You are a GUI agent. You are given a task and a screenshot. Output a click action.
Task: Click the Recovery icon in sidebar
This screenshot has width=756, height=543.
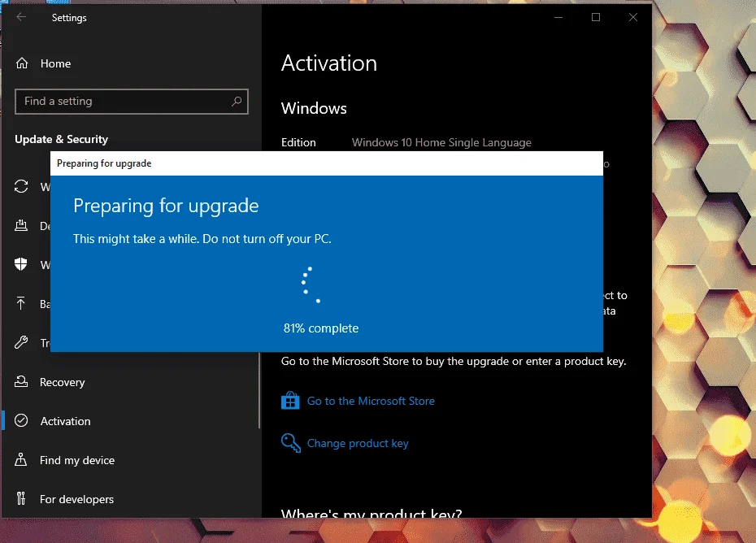(21, 381)
